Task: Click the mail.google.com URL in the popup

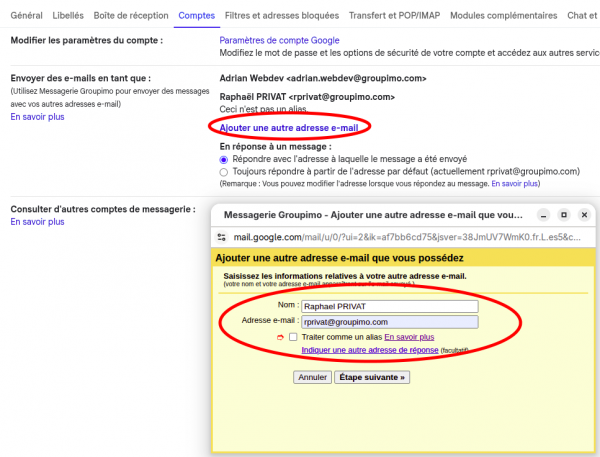Action: [407, 237]
